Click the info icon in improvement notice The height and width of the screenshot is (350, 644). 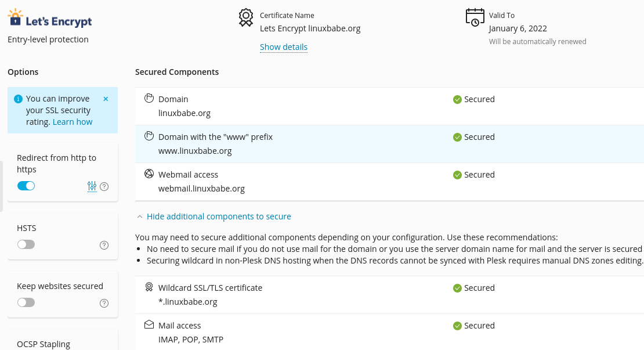click(x=18, y=99)
